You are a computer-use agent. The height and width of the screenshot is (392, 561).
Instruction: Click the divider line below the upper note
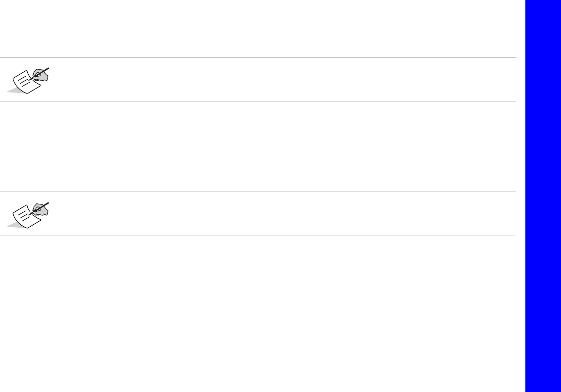coord(257,101)
